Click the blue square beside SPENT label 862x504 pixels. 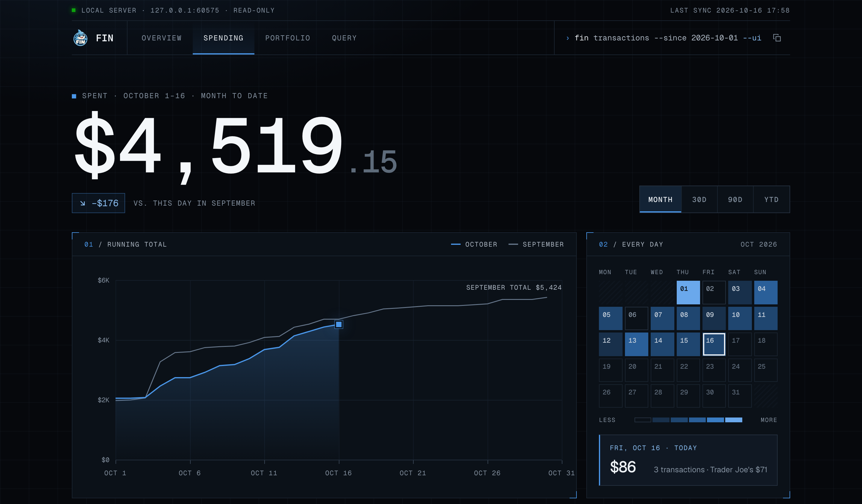(74, 96)
